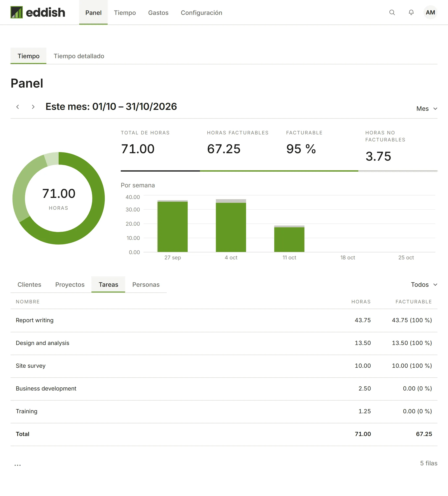Image resolution: width=448 pixels, height=496 pixels.
Task: Open the three-dots more options
Action: tap(17, 465)
